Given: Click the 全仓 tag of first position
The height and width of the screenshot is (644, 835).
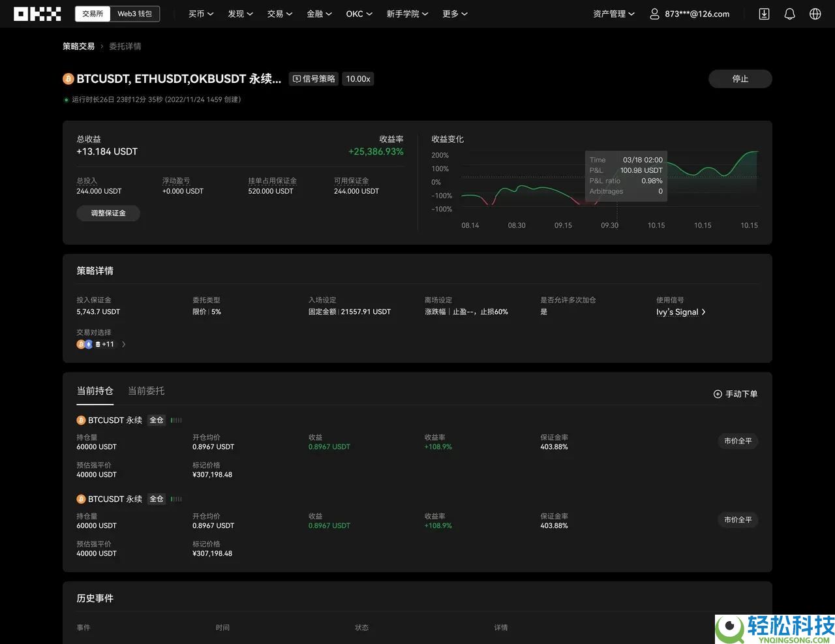Looking at the screenshot, I should [x=157, y=421].
